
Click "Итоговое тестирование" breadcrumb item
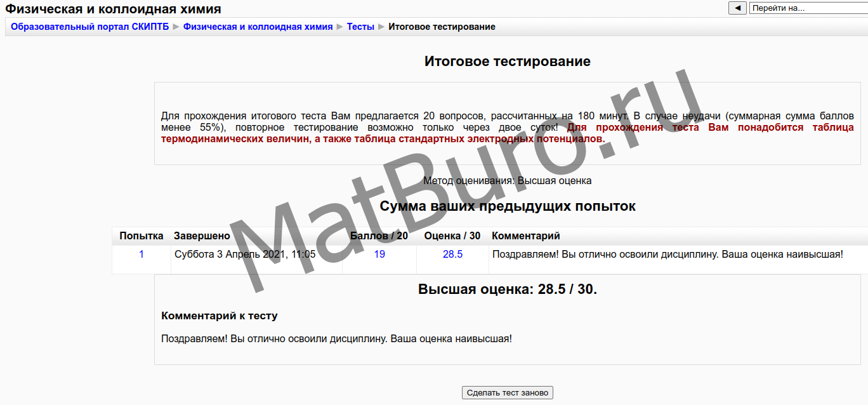442,27
